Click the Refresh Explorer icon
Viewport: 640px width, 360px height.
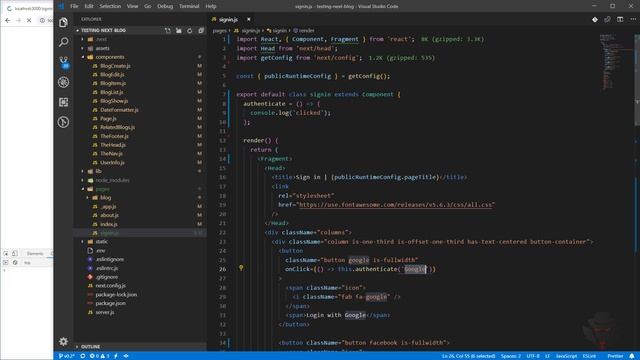[190, 31]
